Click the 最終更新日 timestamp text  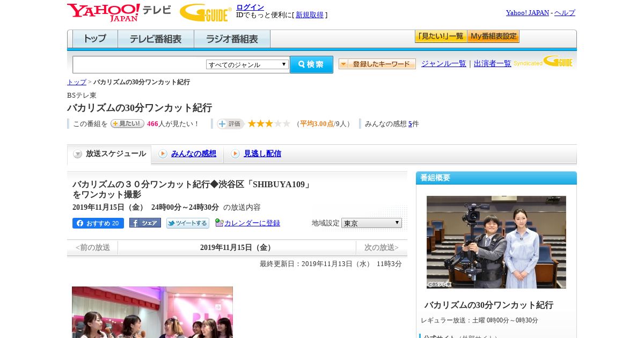331,264
